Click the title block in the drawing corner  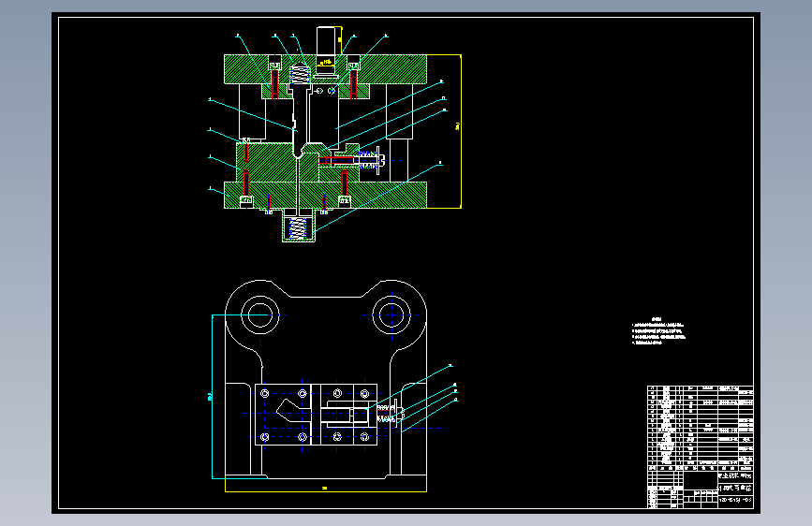point(701,489)
